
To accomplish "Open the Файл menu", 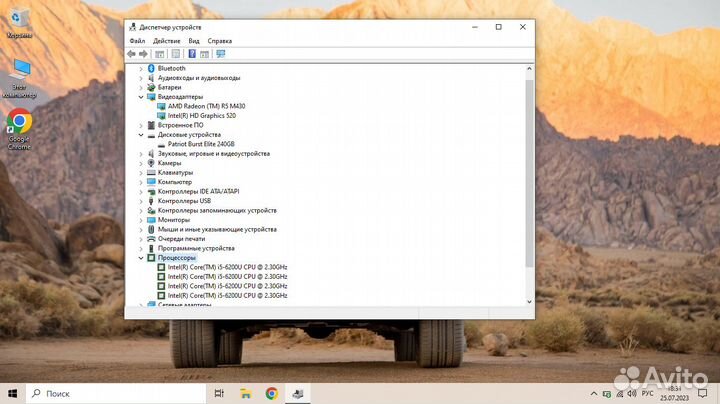I will click(x=137, y=41).
